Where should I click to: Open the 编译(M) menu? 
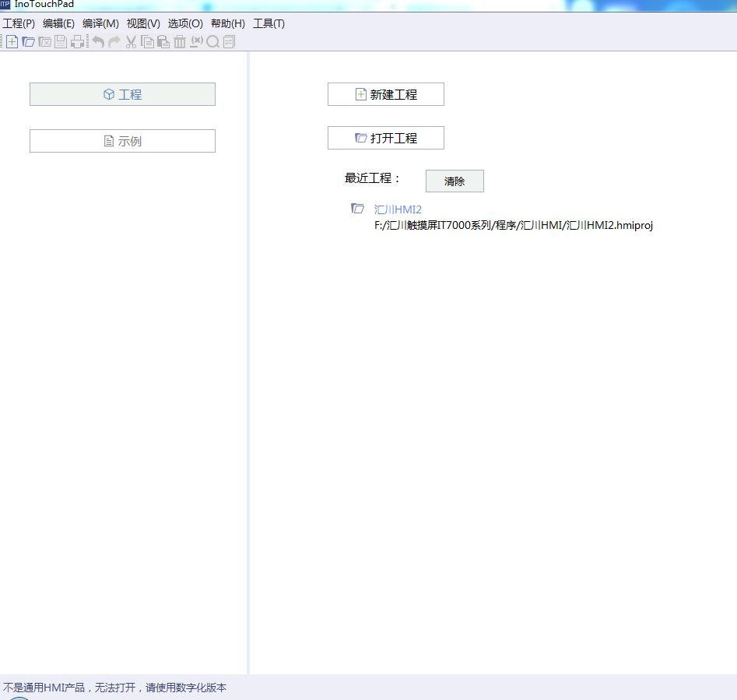(x=100, y=23)
